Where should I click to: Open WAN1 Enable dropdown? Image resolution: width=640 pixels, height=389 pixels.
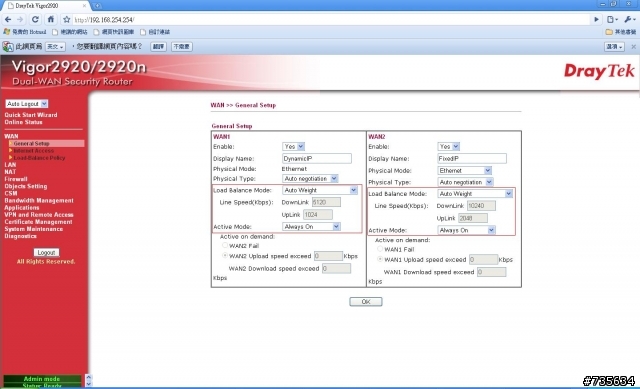[293, 146]
